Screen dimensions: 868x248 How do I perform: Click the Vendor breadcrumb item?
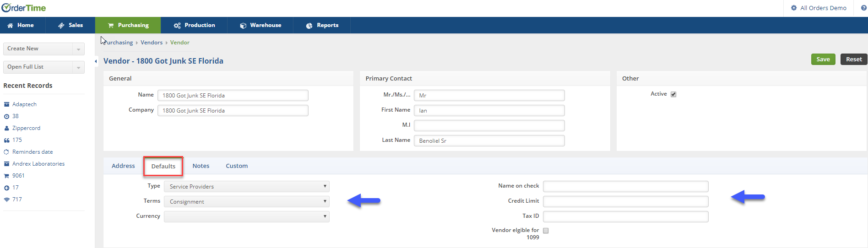[x=180, y=43]
